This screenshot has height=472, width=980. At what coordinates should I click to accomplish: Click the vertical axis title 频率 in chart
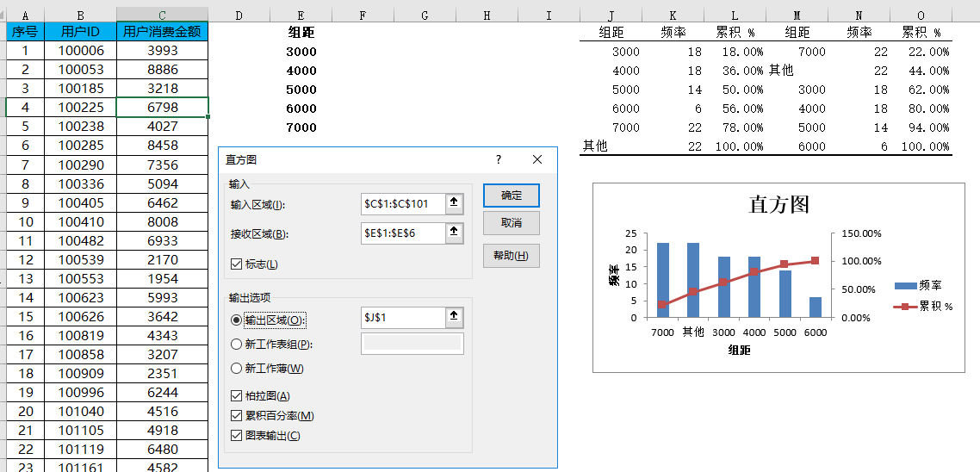coord(615,275)
